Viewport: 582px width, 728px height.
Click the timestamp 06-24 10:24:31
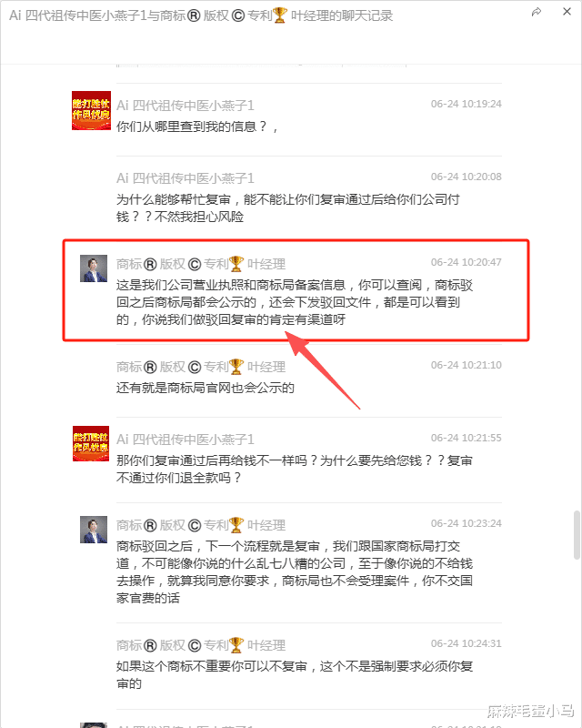click(466, 643)
